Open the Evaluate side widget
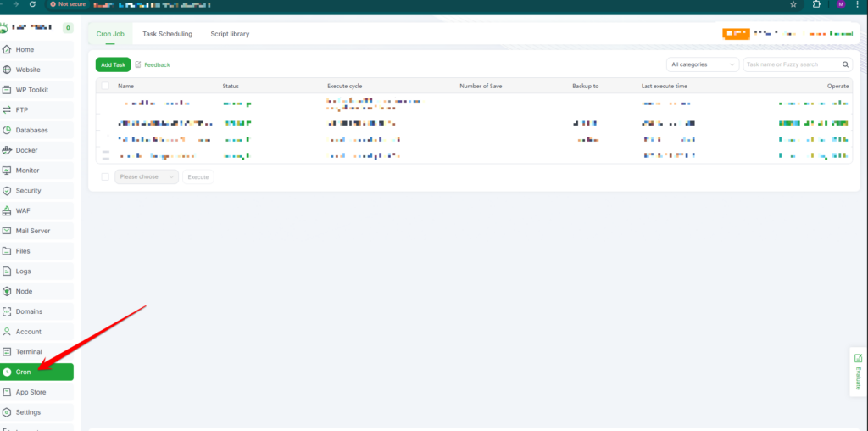 pos(858,371)
